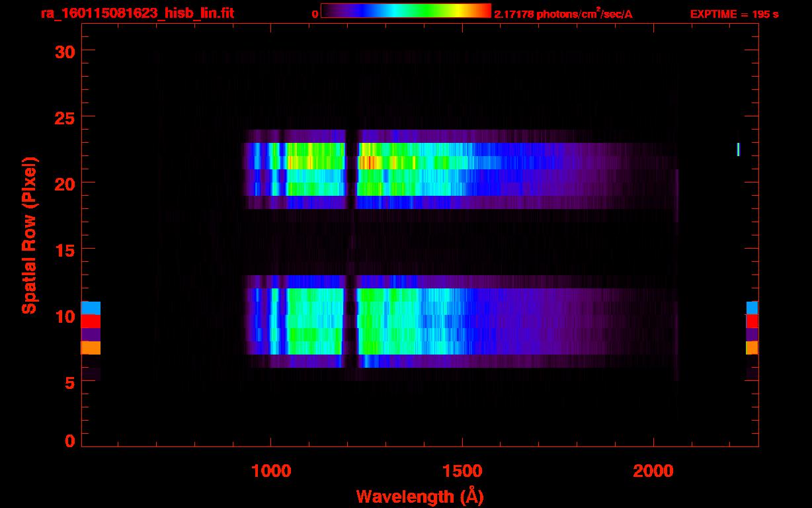The height and width of the screenshot is (508, 812).
Task: Select the purple swatch beside the y-axis
Action: pyautogui.click(x=91, y=335)
